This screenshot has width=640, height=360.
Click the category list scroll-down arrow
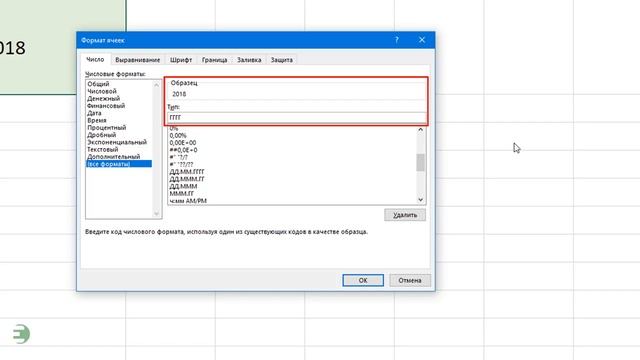(156, 214)
